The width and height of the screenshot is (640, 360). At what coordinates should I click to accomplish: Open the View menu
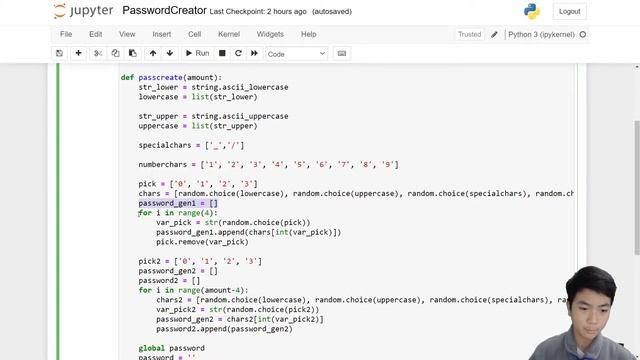pyautogui.click(x=127, y=34)
